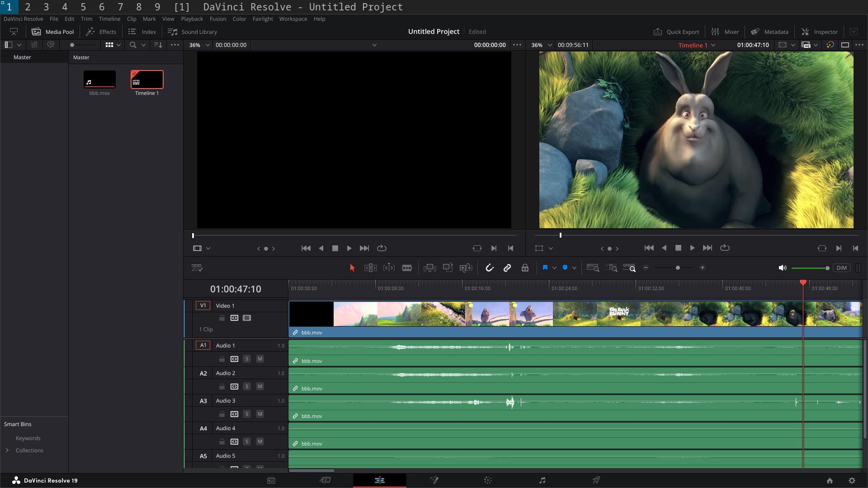Open the Cut page icon at bottom
This screenshot has height=488, width=868.
coord(325,480)
